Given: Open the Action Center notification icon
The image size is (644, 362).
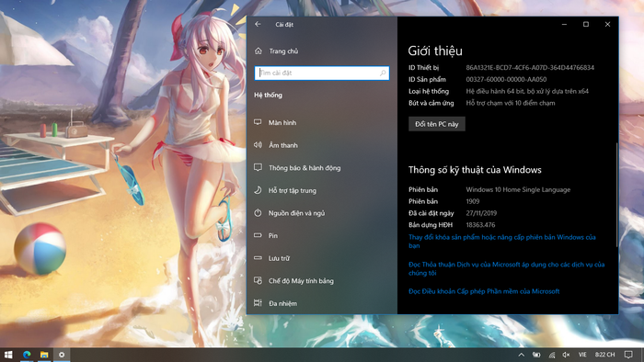Looking at the screenshot, I should [x=628, y=355].
